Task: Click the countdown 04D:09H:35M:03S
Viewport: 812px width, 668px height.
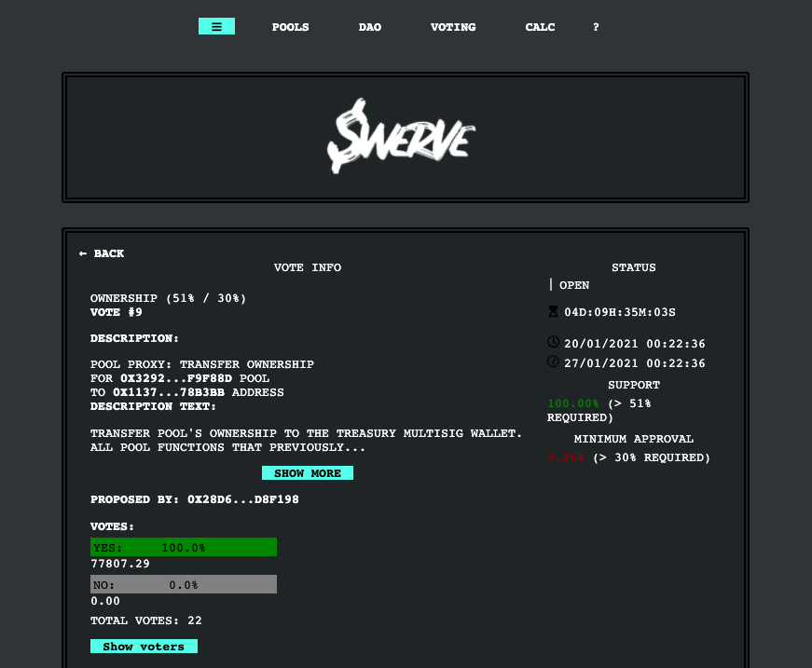Action: (x=620, y=312)
